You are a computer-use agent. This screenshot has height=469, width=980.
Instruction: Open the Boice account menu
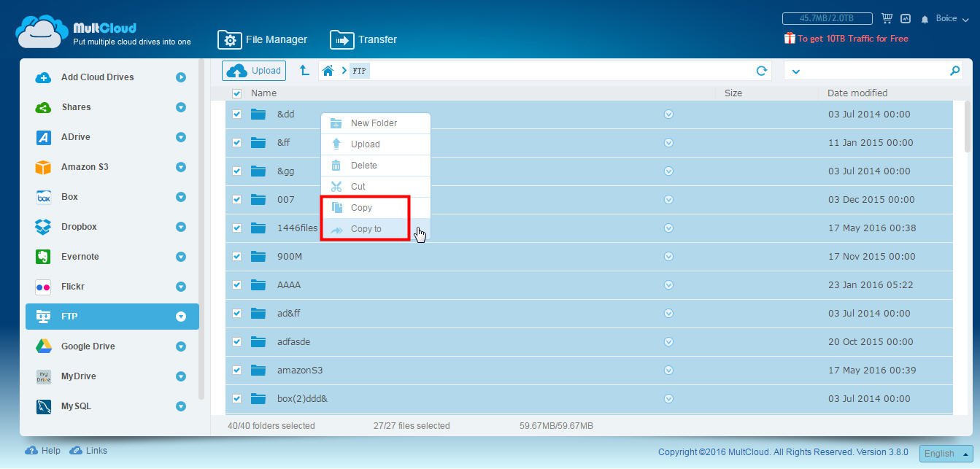950,18
